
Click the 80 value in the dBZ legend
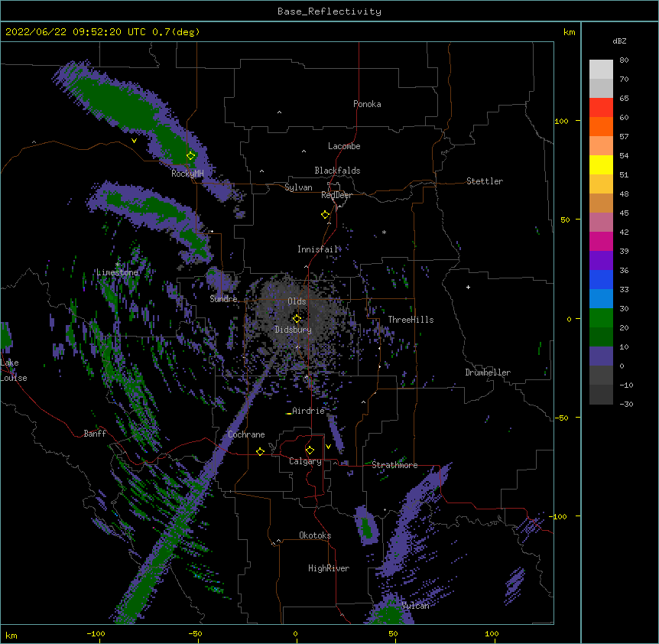[624, 60]
